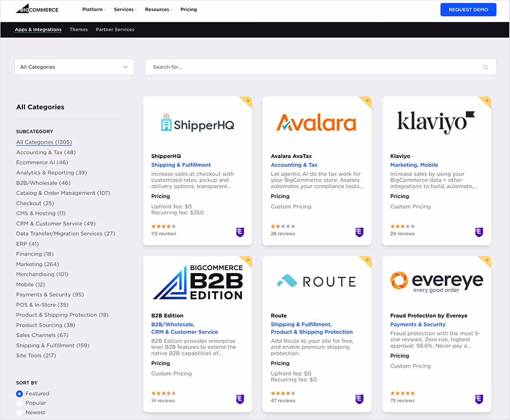The width and height of the screenshot is (510, 420).
Task: Click the star rating on B2B Edition card
Action: click(x=163, y=393)
